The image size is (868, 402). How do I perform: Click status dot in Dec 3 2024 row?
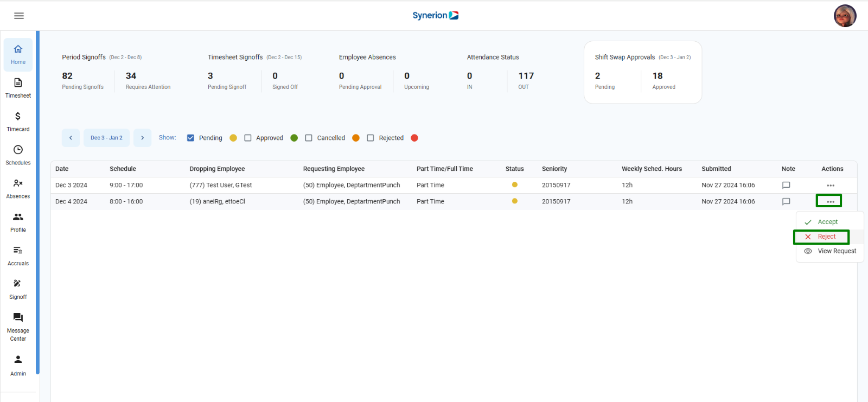pyautogui.click(x=515, y=185)
